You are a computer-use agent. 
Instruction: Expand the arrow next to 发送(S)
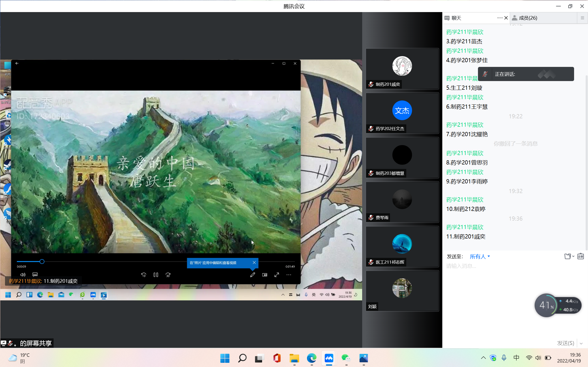(581, 343)
